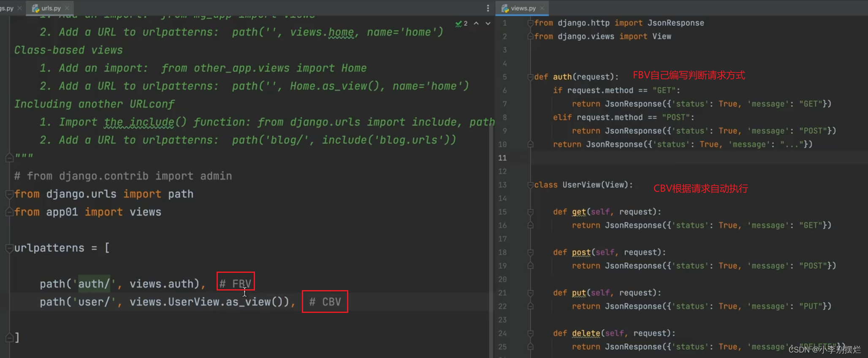Viewport: 868px width, 358px height.
Task: Click underlined 'home' in 'views.home' docstring
Action: coord(341,32)
